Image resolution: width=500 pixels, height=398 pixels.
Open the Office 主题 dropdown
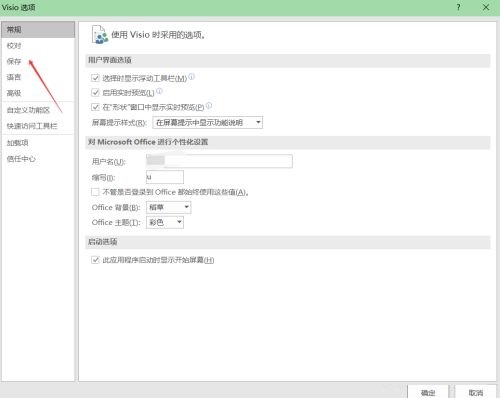tap(165, 222)
